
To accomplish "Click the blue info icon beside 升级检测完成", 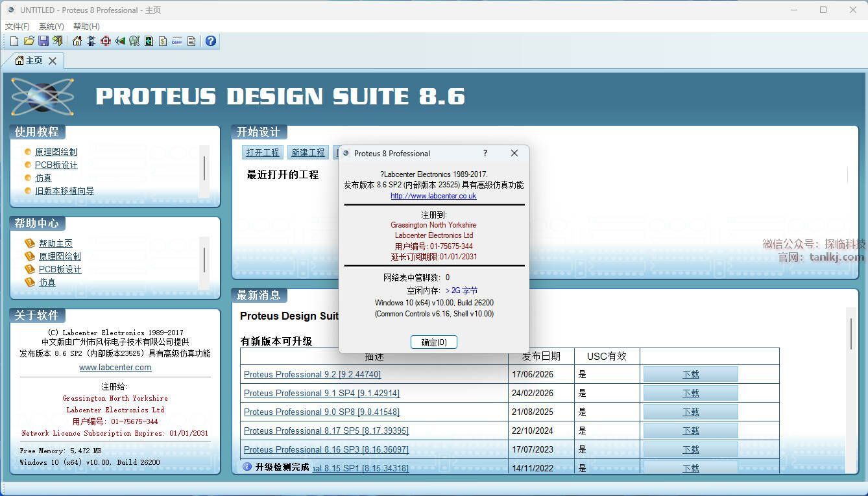I will (x=247, y=466).
